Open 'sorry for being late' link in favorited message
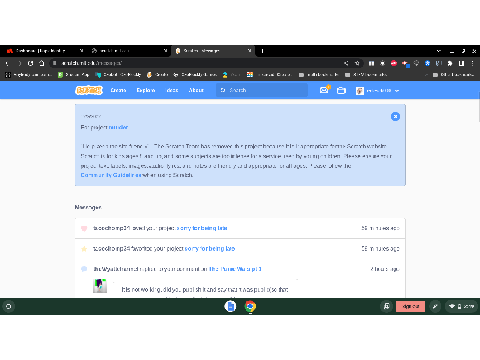480x360 pixels. pos(210,249)
